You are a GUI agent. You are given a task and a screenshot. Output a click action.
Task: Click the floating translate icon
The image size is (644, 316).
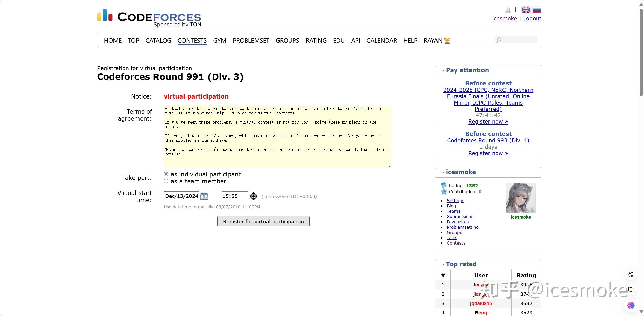click(x=631, y=274)
